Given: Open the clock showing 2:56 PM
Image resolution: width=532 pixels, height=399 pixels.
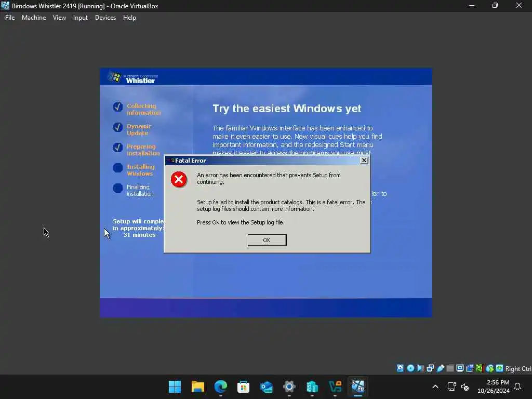Looking at the screenshot, I should [494, 387].
